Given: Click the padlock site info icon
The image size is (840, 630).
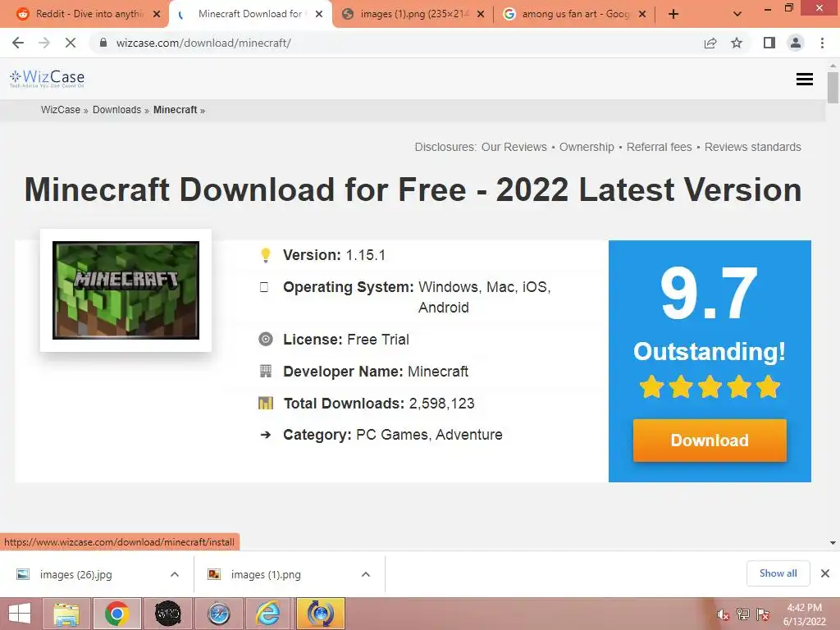Looking at the screenshot, I should 103,43.
